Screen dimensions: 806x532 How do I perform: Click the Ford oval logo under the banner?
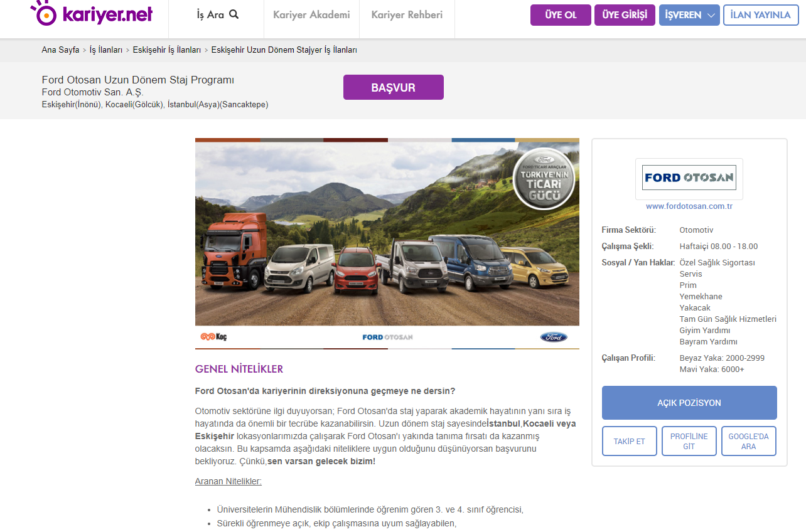pos(554,337)
